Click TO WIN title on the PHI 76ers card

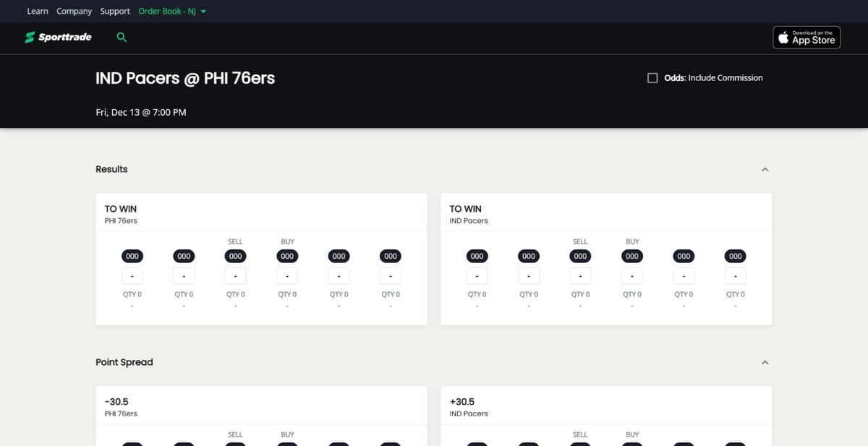[x=121, y=209]
